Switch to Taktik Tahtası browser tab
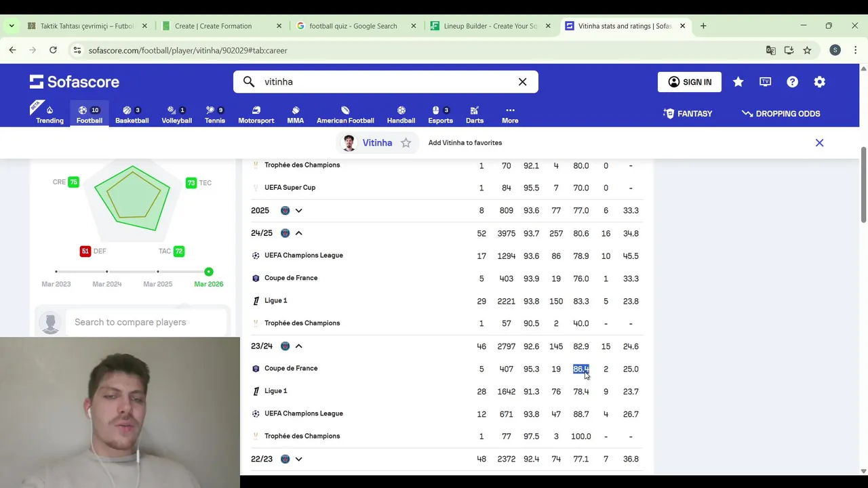 [87, 26]
